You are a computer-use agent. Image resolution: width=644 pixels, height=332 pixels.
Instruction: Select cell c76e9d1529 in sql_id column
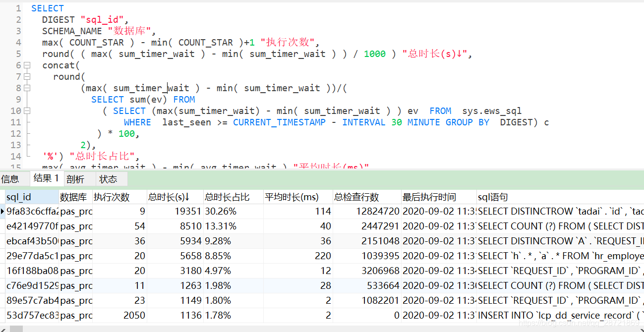coord(32,286)
